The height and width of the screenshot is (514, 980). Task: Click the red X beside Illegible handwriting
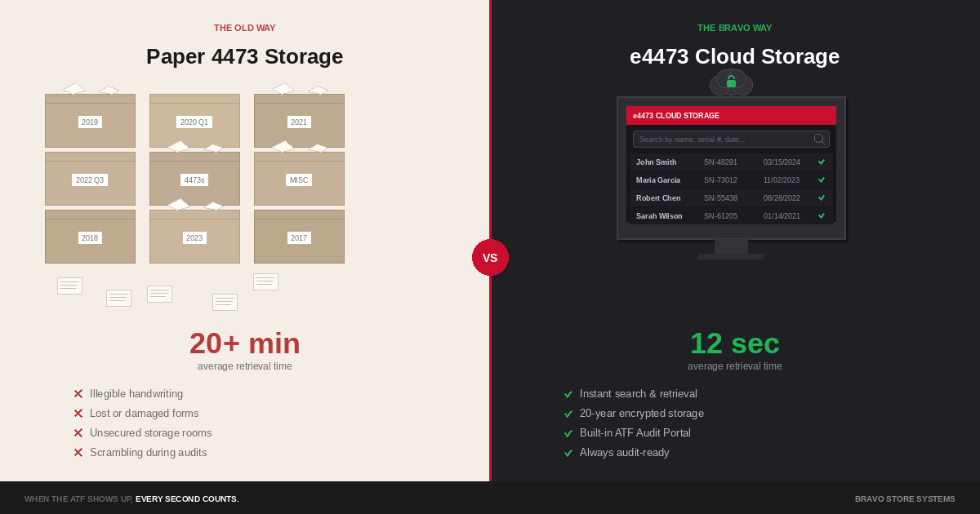point(78,394)
